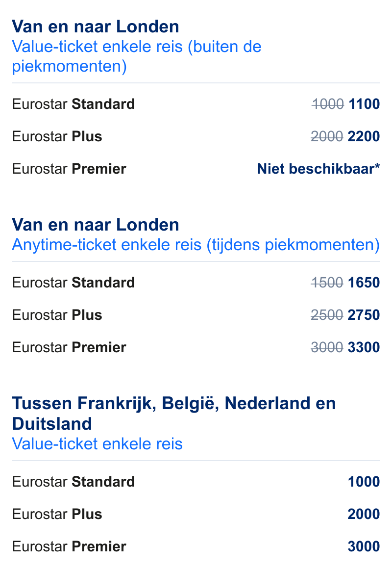Screen dimensions: 392x570
Task: Open the 'Value-ticket enkele reis' link under Duitsland heading
Action: [x=98, y=444]
